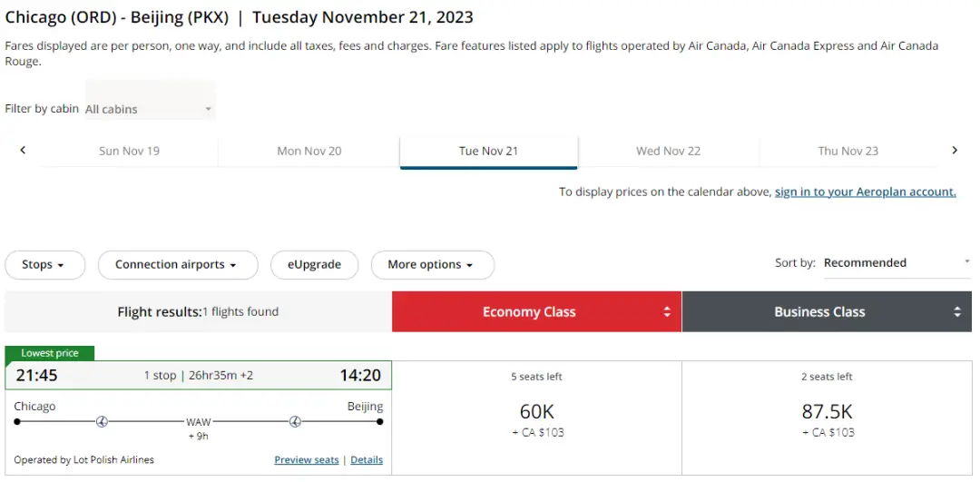This screenshot has width=980, height=482.
Task: Click the Business Class sort arrows icon
Action: [957, 312]
